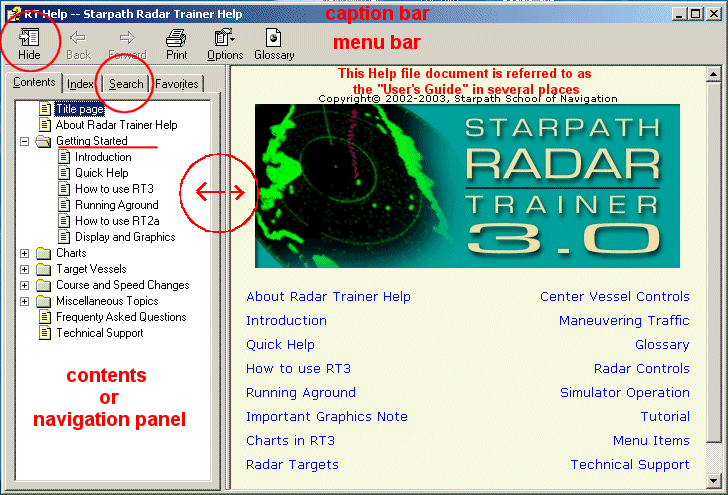Expand the Miscellaneous Topics folder
The image size is (728, 495).
(25, 301)
